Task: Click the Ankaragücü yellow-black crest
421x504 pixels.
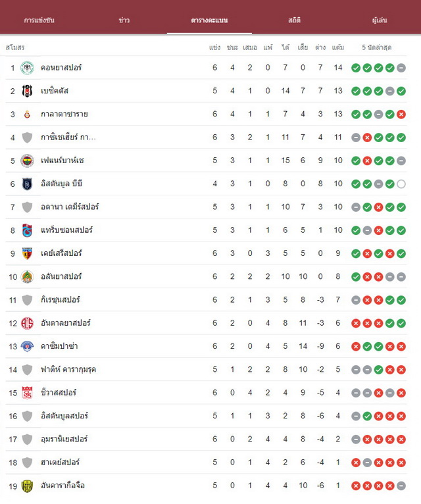Action: 28,486
